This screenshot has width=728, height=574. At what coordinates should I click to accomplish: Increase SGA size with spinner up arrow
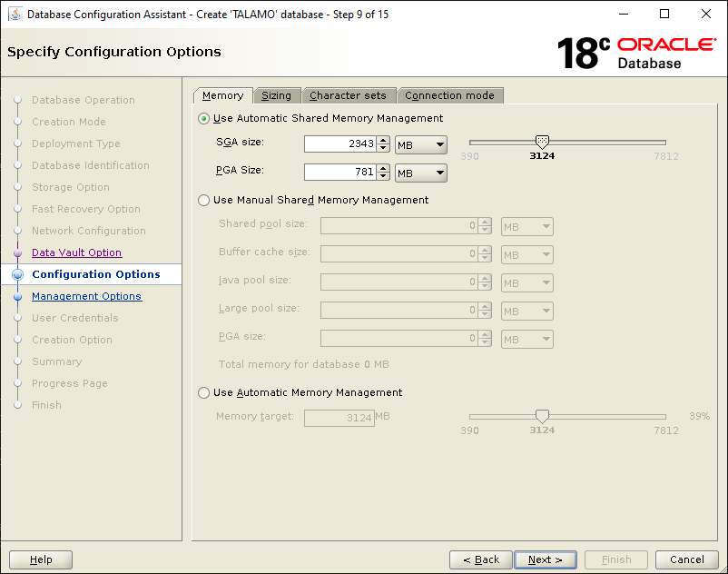tap(383, 140)
